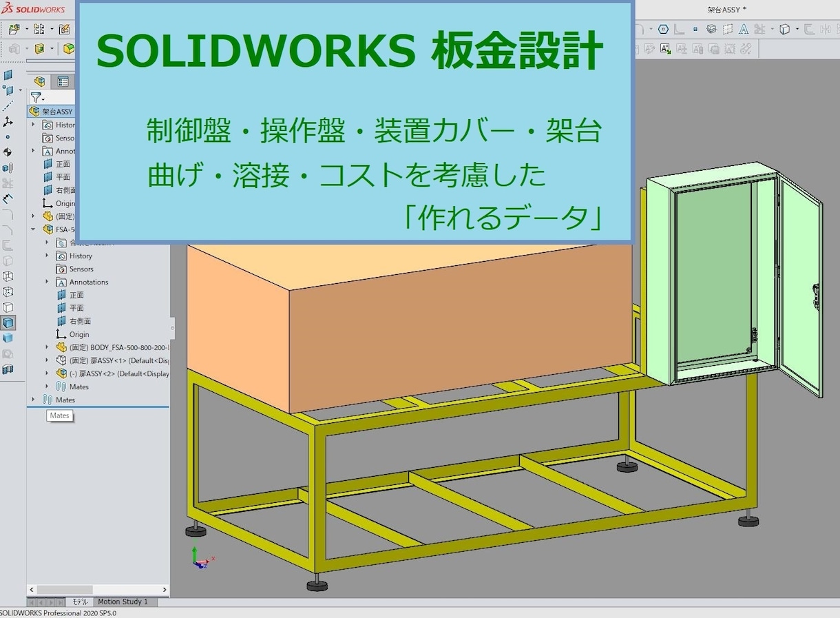Viewport: 840px width, 618px height.
Task: Open the dropdown arrow beside Open document icon
Action: pos(27,29)
